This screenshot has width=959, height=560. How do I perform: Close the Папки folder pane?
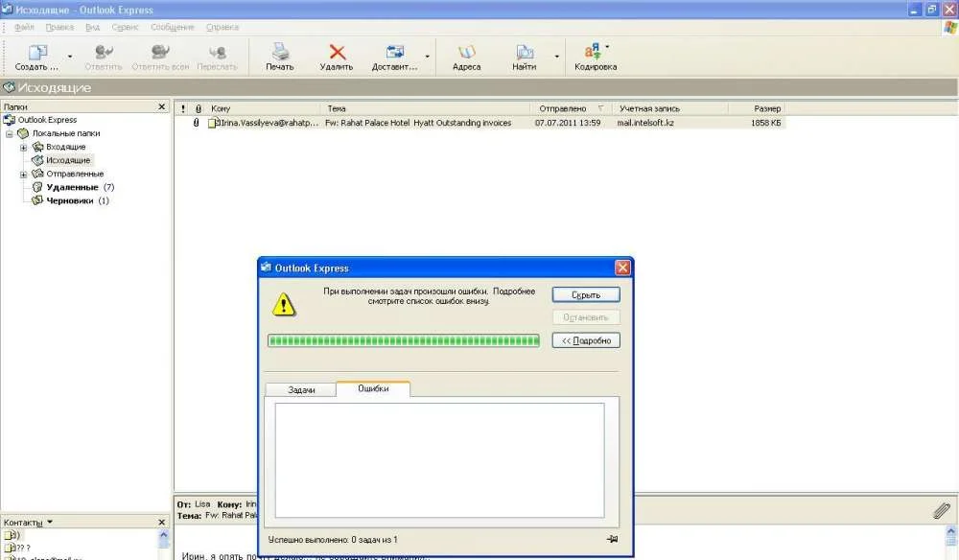161,107
